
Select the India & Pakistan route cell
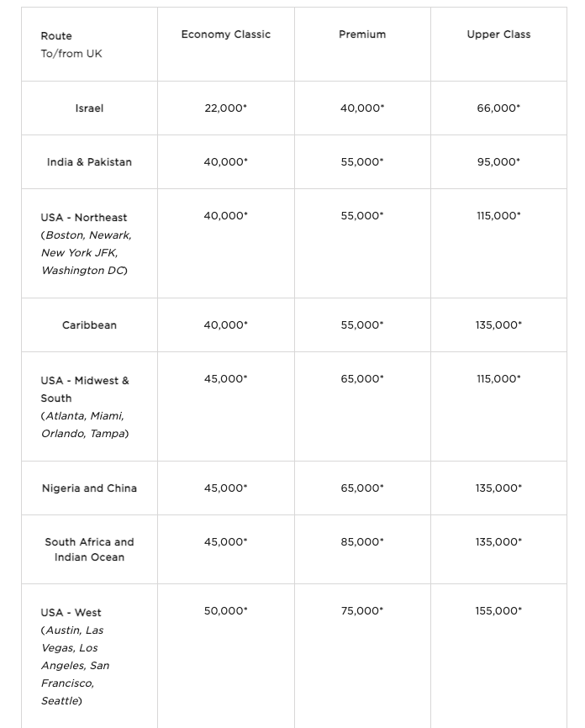pyautogui.click(x=89, y=162)
